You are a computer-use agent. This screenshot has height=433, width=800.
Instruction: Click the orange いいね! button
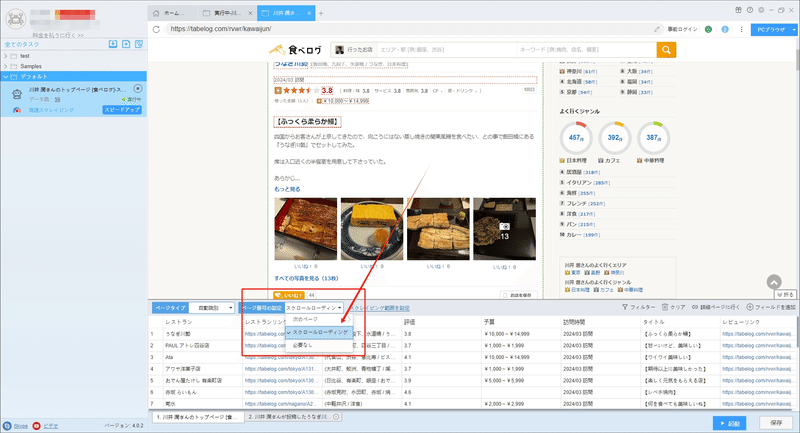pyautogui.click(x=289, y=295)
